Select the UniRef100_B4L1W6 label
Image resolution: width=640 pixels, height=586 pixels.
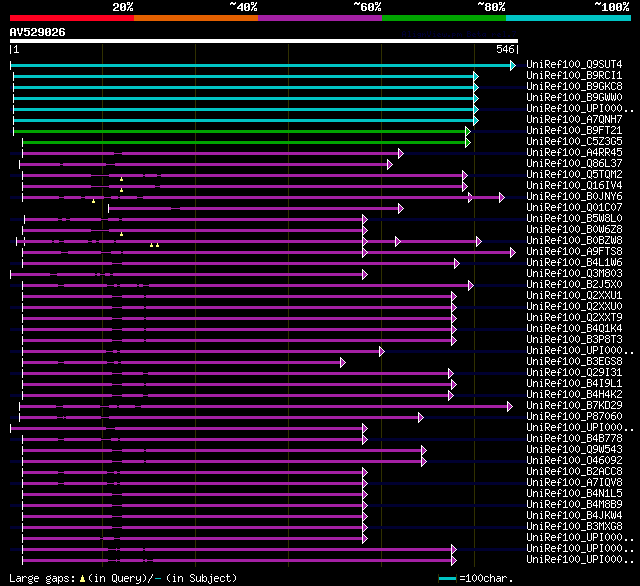574,262
